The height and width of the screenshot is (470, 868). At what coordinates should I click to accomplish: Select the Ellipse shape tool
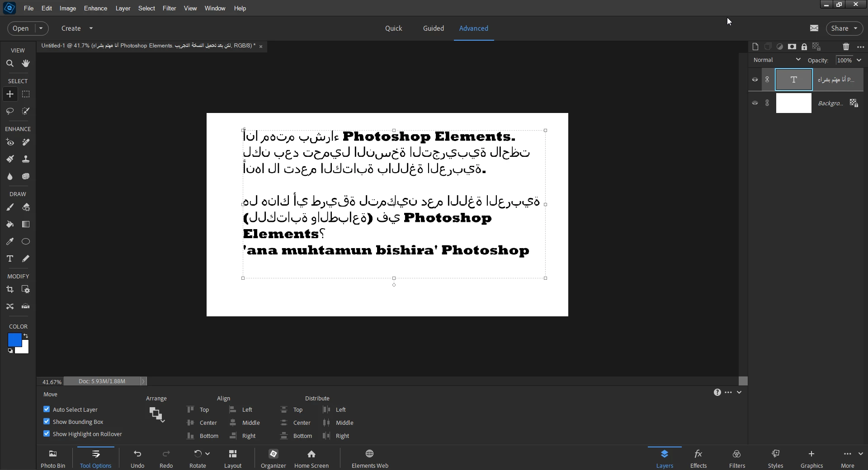[x=26, y=241]
